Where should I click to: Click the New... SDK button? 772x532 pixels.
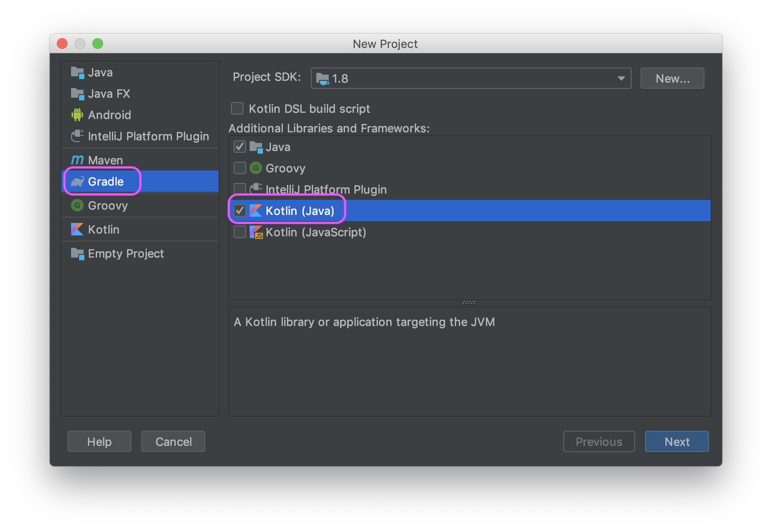click(673, 79)
